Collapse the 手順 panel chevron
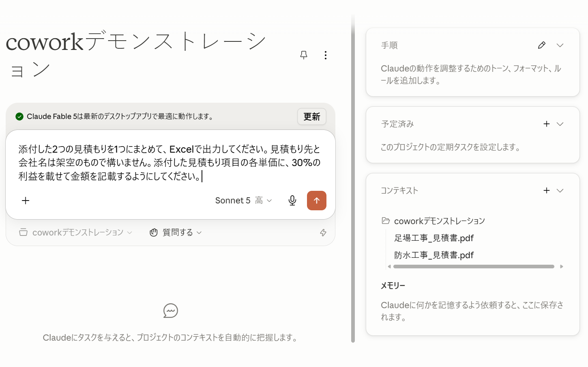Image resolution: width=588 pixels, height=367 pixels. tap(560, 45)
